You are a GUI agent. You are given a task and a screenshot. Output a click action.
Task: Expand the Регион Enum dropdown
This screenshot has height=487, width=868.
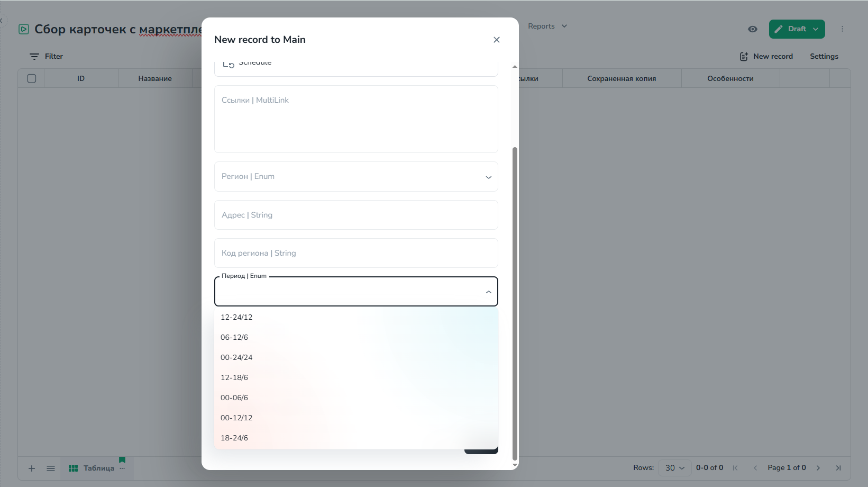tap(488, 177)
